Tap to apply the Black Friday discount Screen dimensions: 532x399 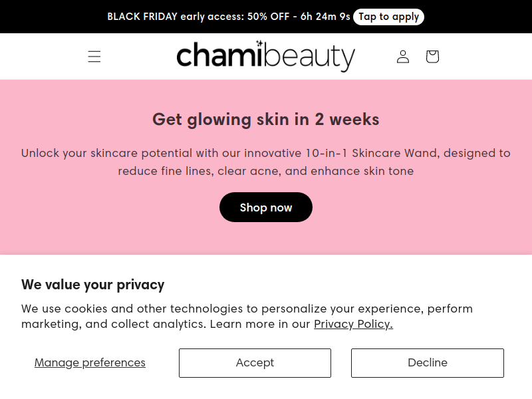tap(388, 17)
